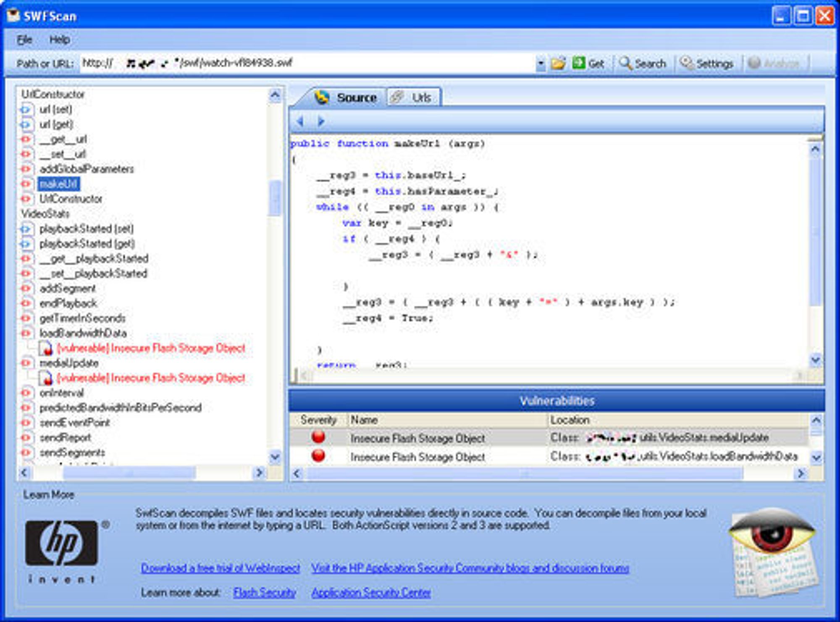
Task: Select the UrlConstructor method under UrlConstructor
Action: 71,199
